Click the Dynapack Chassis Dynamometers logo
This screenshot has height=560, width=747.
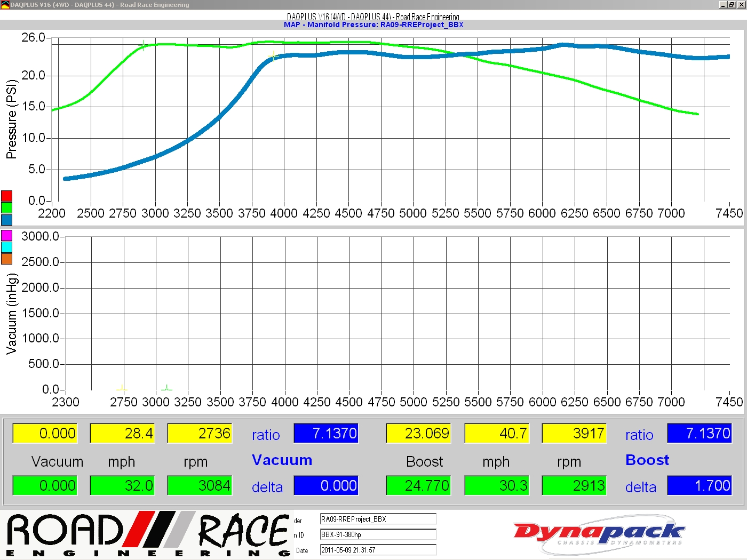pyautogui.click(x=598, y=534)
